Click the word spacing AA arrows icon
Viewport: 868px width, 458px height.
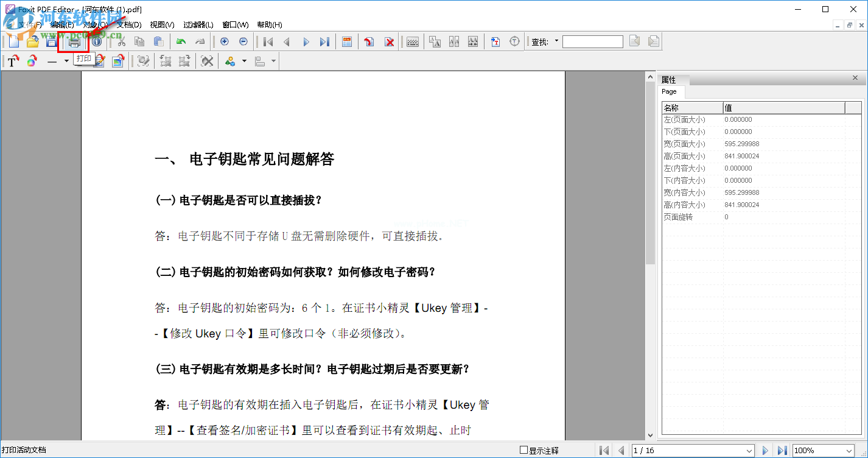tap(473, 41)
